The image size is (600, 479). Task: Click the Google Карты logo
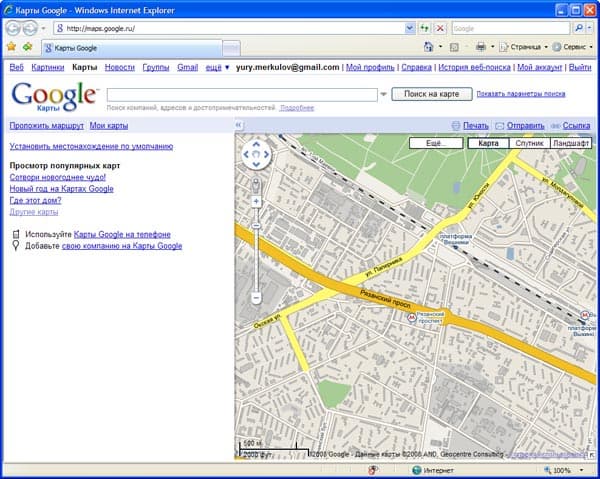[x=54, y=96]
